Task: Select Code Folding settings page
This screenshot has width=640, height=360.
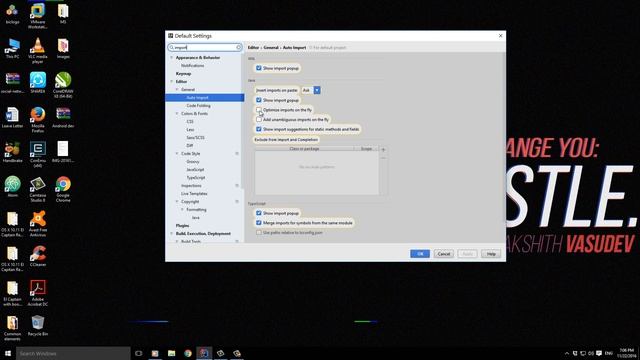Action: (198, 106)
